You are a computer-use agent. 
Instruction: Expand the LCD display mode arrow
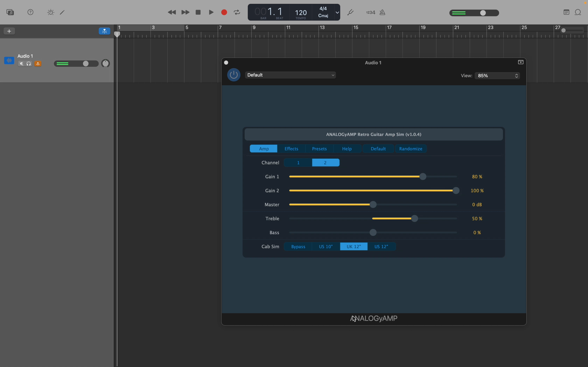337,12
